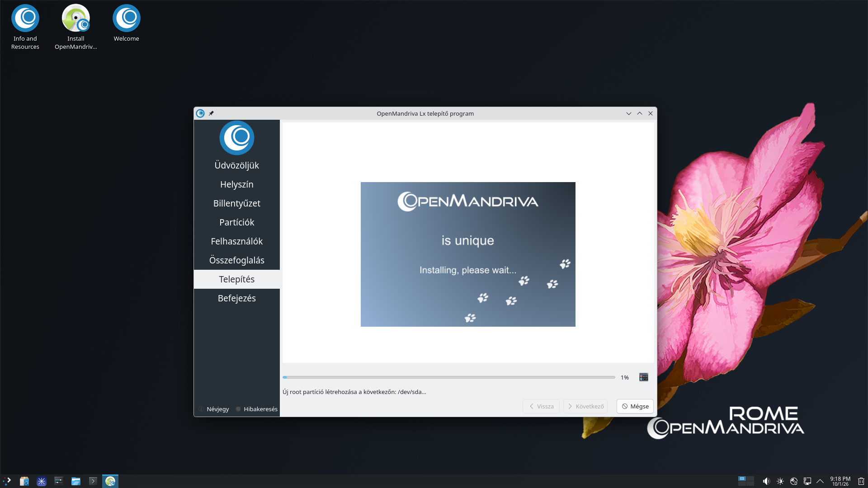Open the clock showing 9:18 PM
This screenshot has width=868, height=488.
840,481
